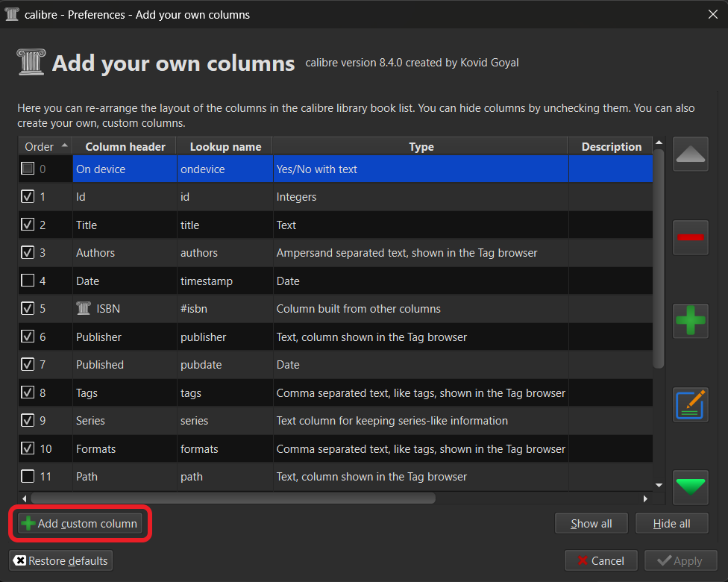Select the Tags column header cell
Viewport: 728px width, 582px height.
click(125, 392)
